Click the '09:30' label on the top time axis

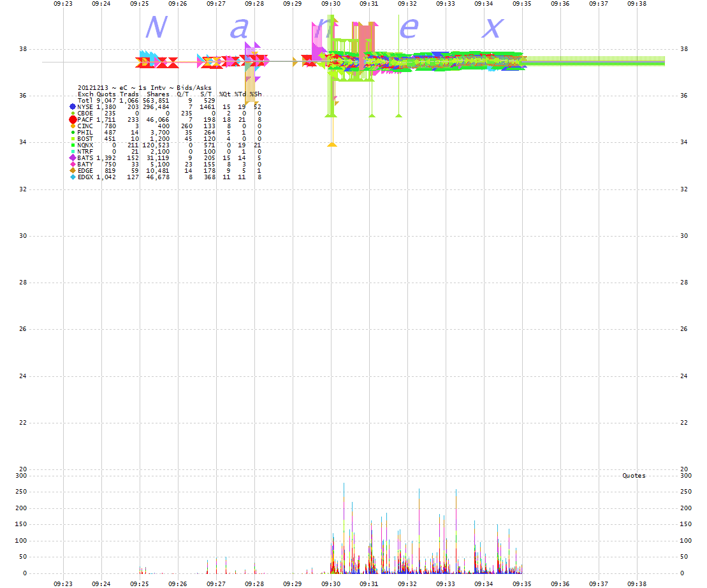pos(331,4)
